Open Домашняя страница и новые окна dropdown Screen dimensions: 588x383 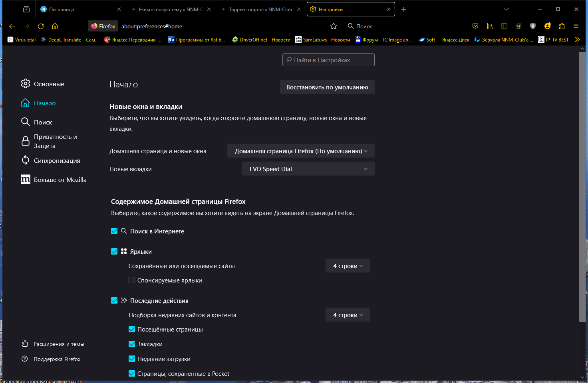(x=301, y=151)
